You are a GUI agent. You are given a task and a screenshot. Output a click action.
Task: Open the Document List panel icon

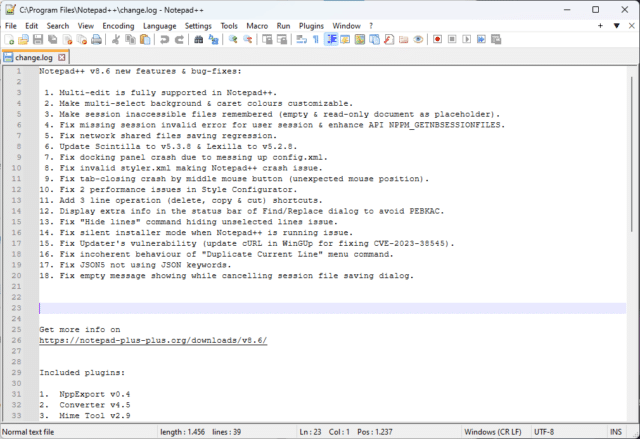(374, 40)
